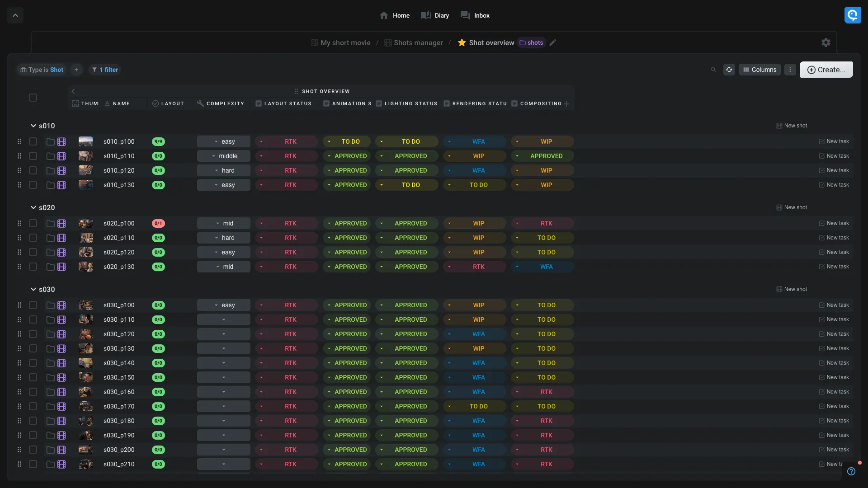
Task: Click the pencil edit icon next to shots
Action: pyautogui.click(x=552, y=42)
